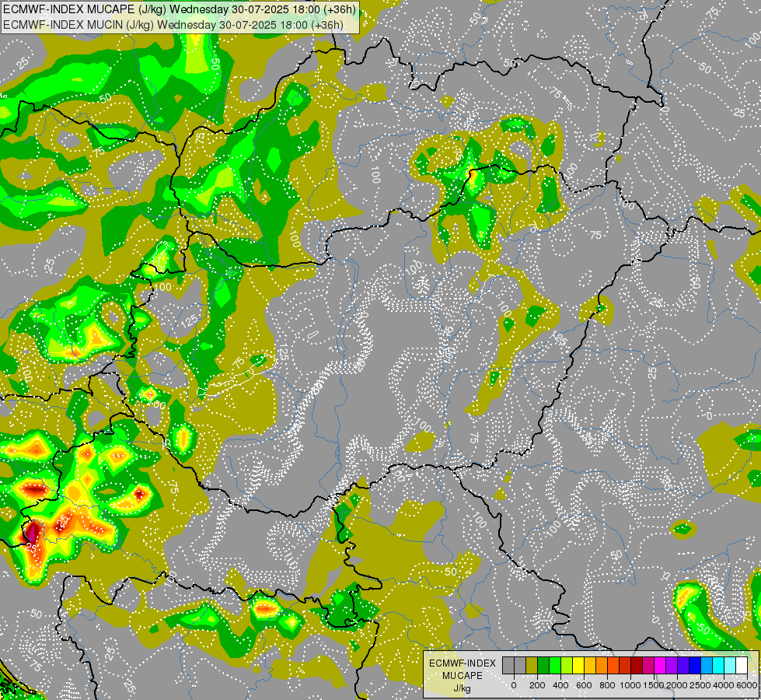Click the dark red 1000 J/kg legend swatch

click(x=637, y=665)
